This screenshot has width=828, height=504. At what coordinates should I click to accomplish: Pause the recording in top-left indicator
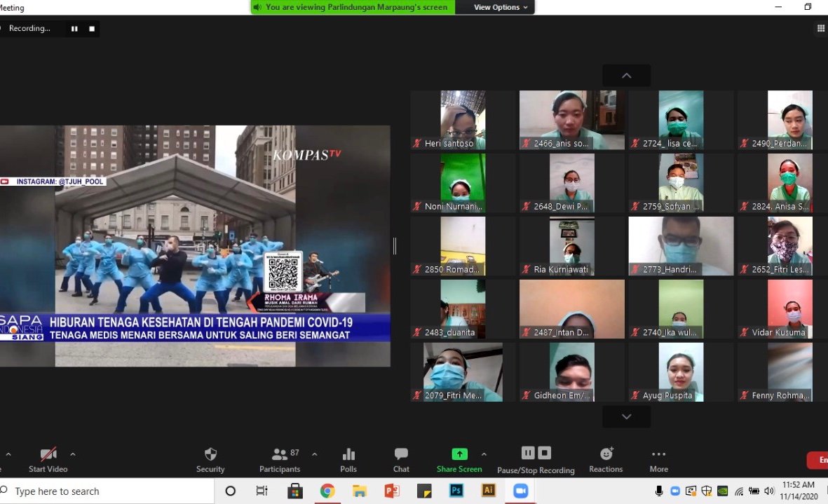click(74, 29)
